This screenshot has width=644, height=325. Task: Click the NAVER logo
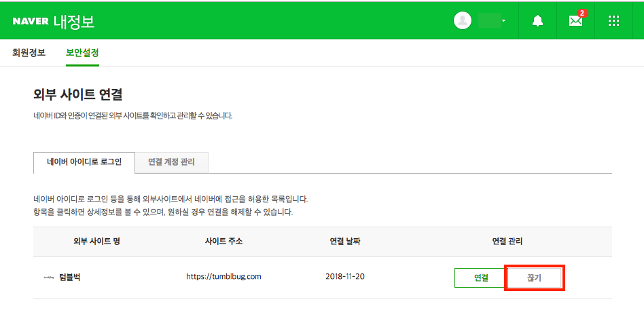coord(31,22)
